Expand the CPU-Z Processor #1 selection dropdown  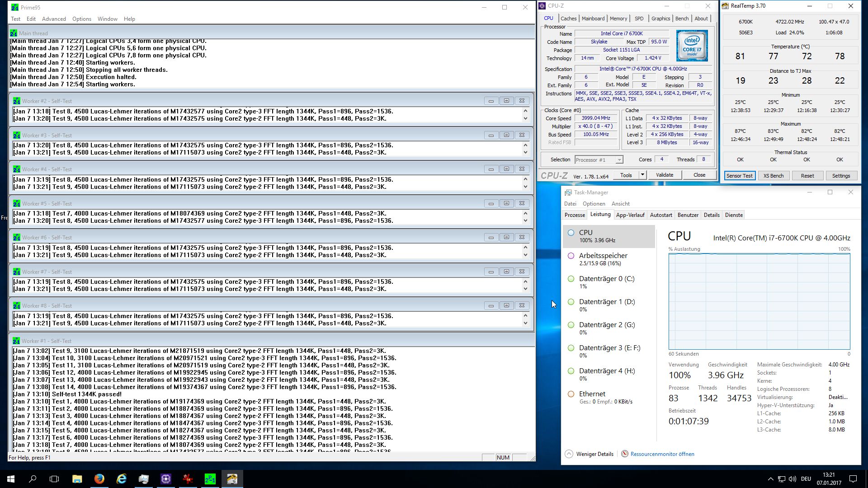[619, 160]
